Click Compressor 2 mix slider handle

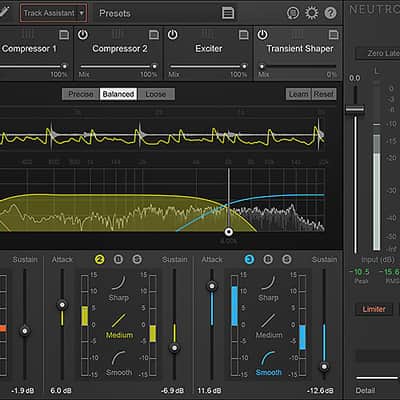[x=154, y=66]
